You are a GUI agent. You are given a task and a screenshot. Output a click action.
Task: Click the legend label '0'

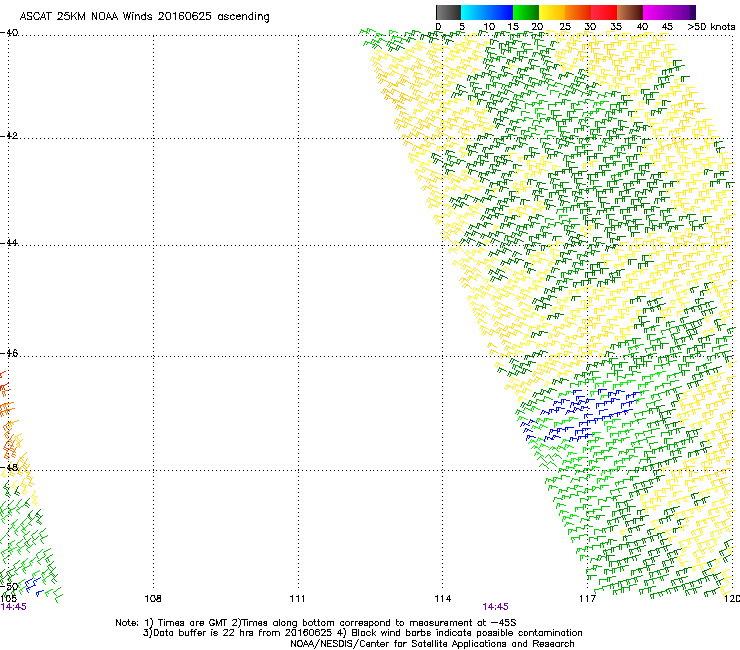[x=438, y=27]
